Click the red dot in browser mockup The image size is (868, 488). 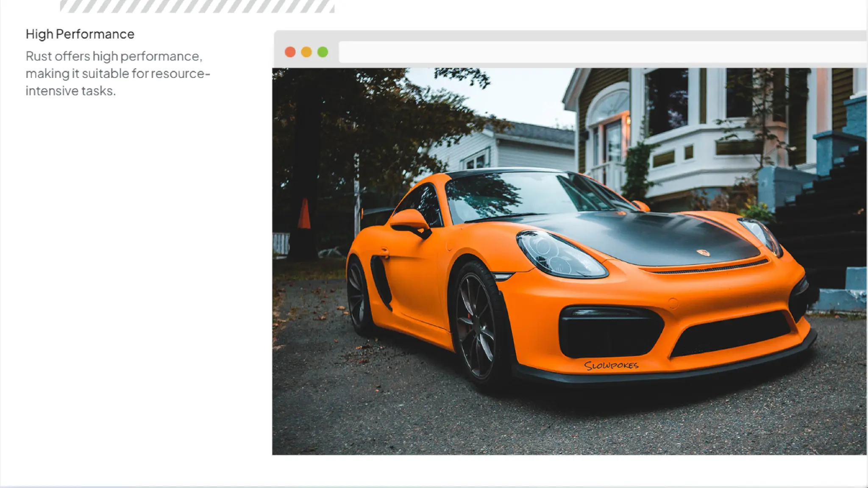point(290,52)
